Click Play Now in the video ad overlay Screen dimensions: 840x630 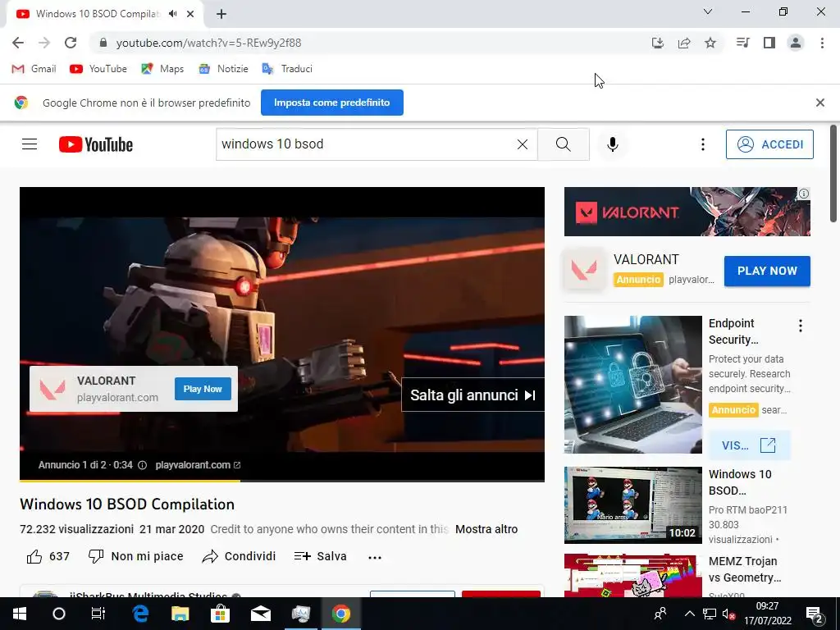(x=203, y=389)
